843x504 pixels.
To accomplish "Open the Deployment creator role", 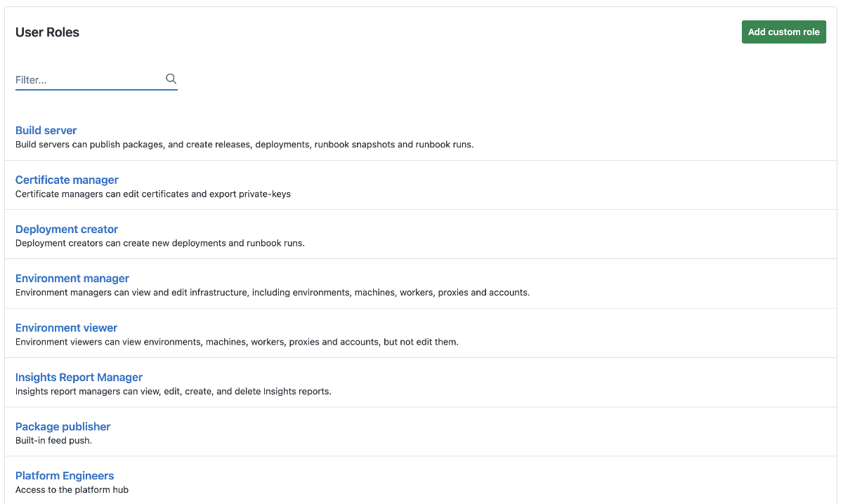I will click(x=67, y=229).
